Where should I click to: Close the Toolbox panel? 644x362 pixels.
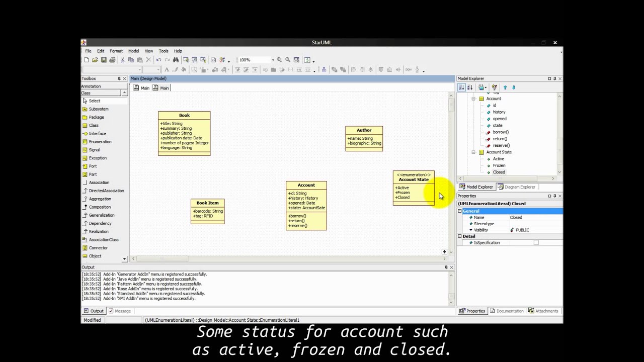pos(124,78)
